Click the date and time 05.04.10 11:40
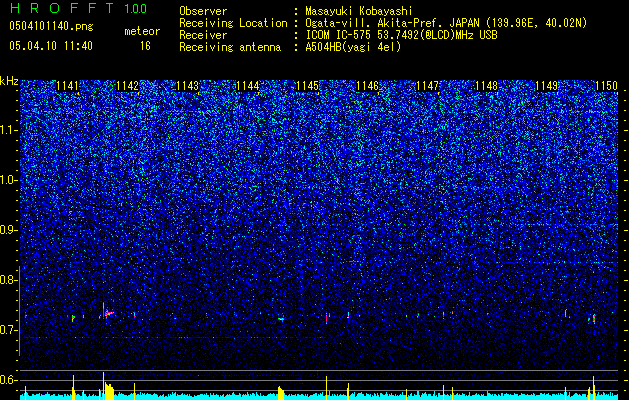 51,46
